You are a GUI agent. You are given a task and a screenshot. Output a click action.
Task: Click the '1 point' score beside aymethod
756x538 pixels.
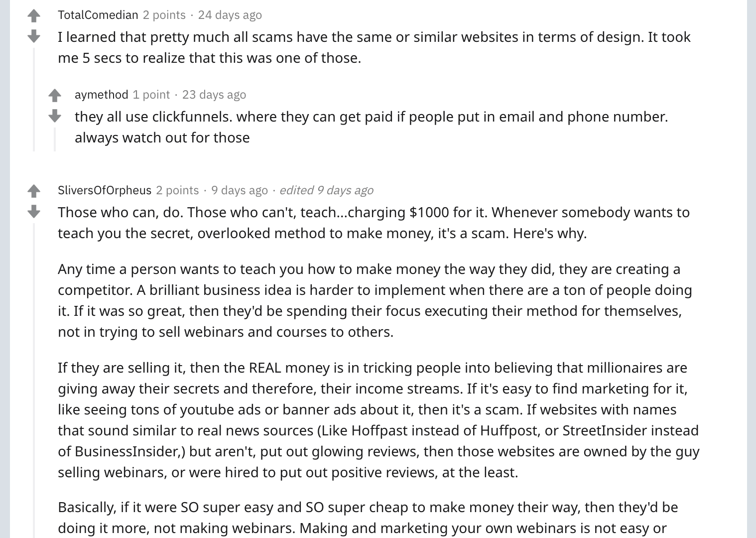pyautogui.click(x=151, y=95)
